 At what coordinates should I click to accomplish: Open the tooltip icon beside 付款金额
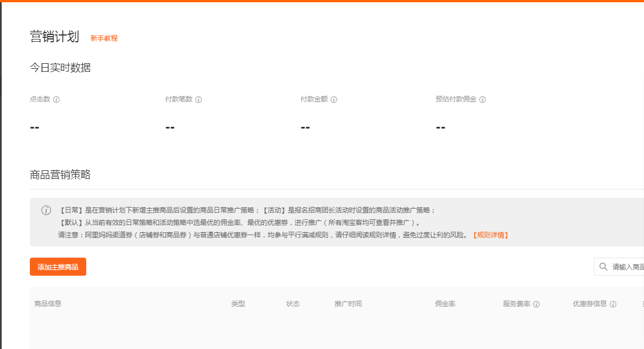334,100
